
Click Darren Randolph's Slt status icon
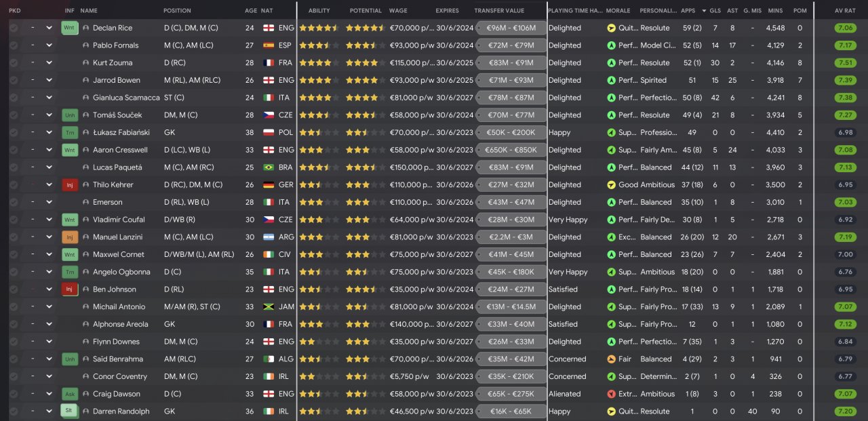(x=69, y=412)
